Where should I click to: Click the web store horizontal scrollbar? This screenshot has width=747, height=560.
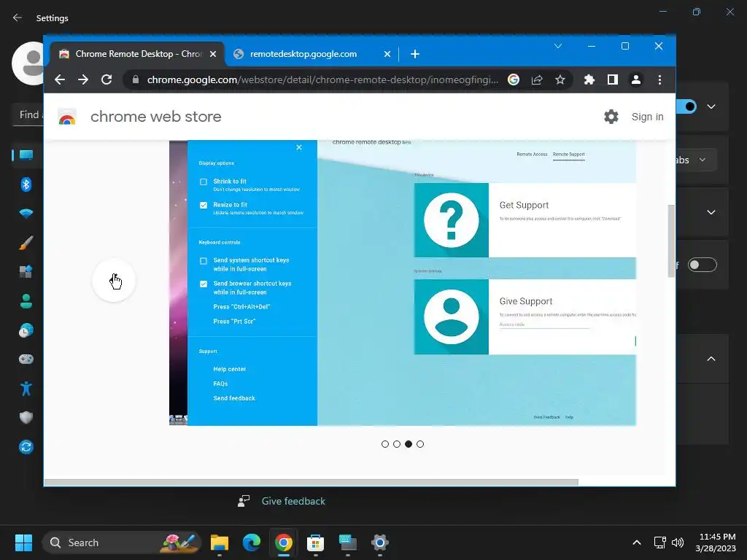311,482
